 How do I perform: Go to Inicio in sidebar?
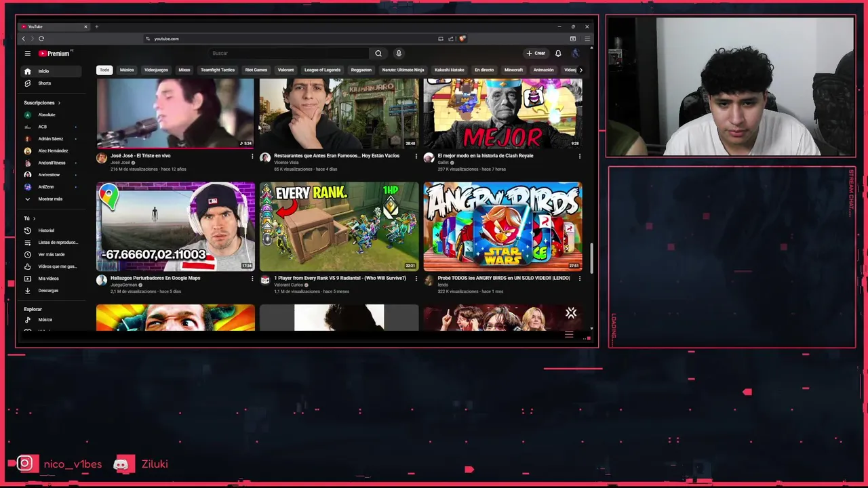(x=52, y=71)
